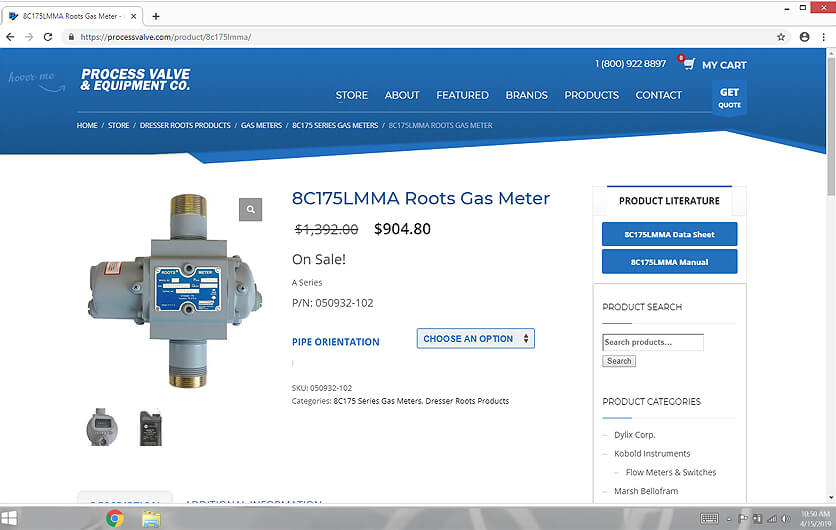Screen dimensions: 836x530
Task: Open Flow Meters & Switches subcategory
Action: [671, 472]
